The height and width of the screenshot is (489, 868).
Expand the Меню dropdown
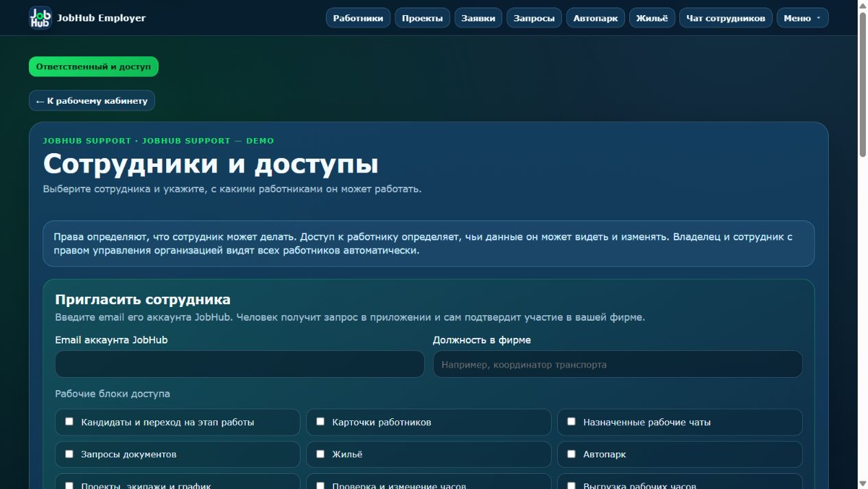click(x=802, y=18)
